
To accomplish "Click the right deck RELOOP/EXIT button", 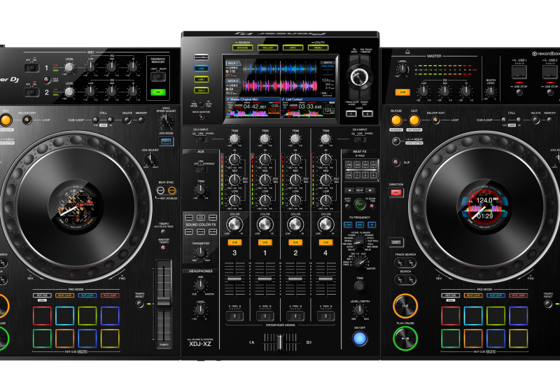I will point(435,120).
